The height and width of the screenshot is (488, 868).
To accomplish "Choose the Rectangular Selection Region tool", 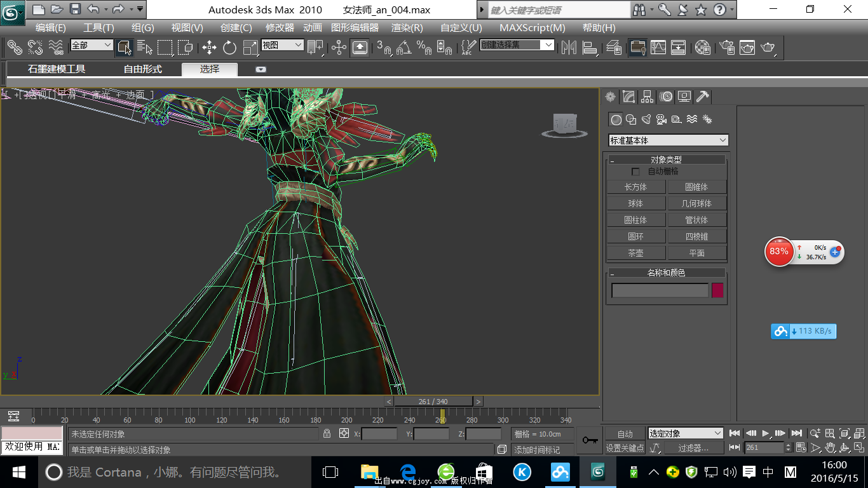I will (x=166, y=47).
